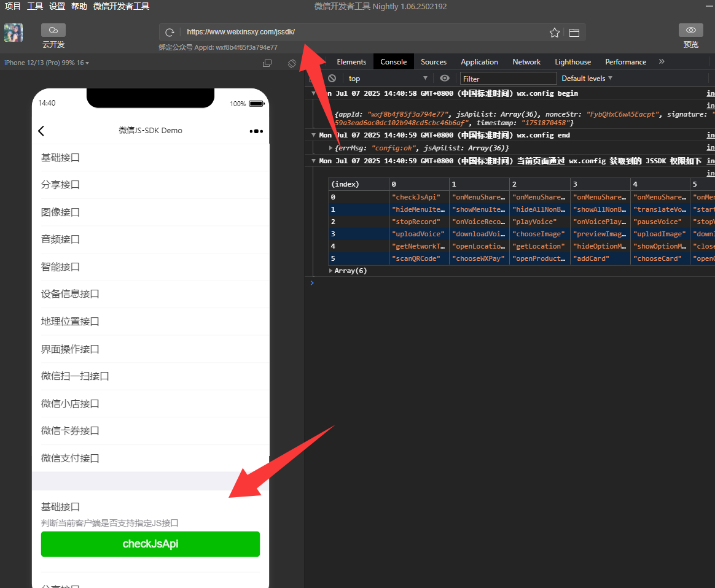715x588 pixels.
Task: Expand the errMsg config:ok object
Action: 330,148
